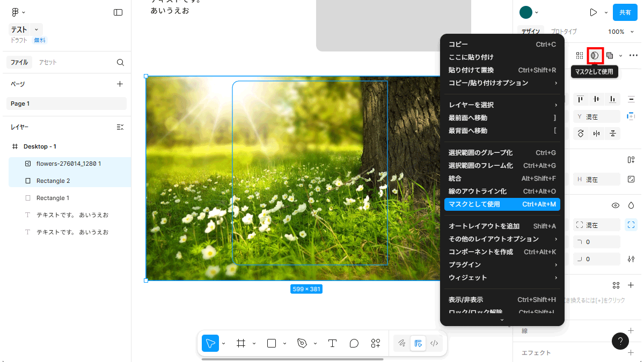Click the help question mark button
The height and width of the screenshot is (362, 644).
point(620,341)
